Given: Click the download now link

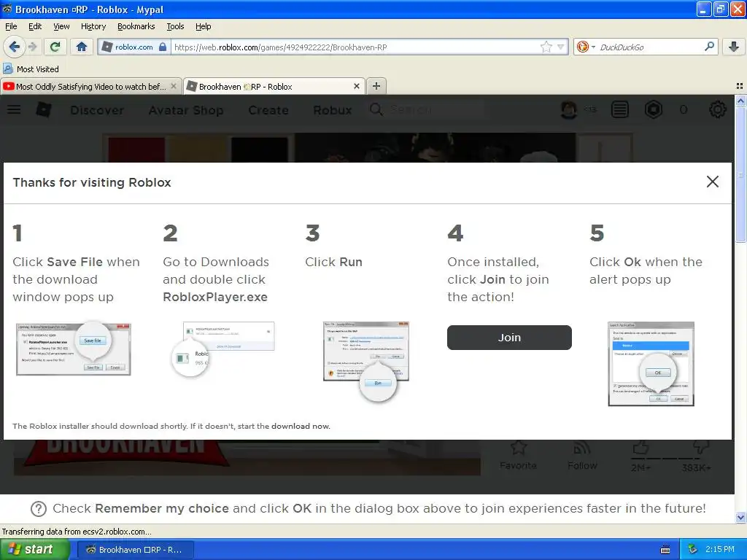Looking at the screenshot, I should click(x=301, y=426).
